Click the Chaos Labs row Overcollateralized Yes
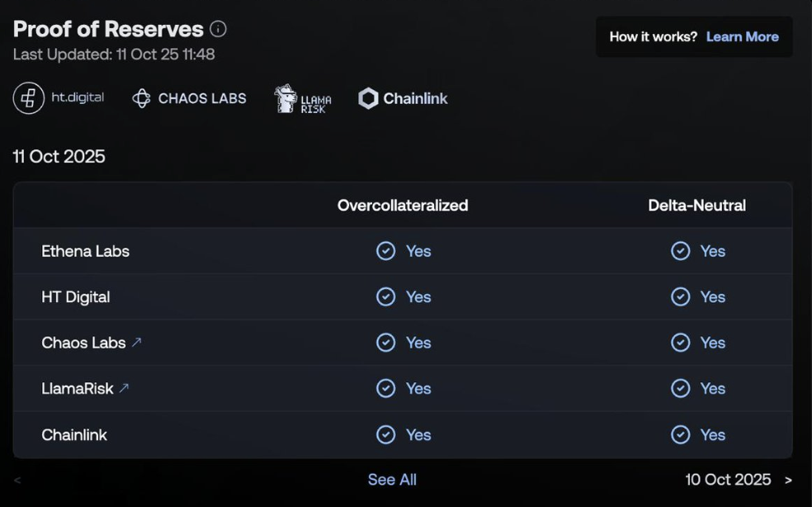812x507 pixels. [x=418, y=343]
